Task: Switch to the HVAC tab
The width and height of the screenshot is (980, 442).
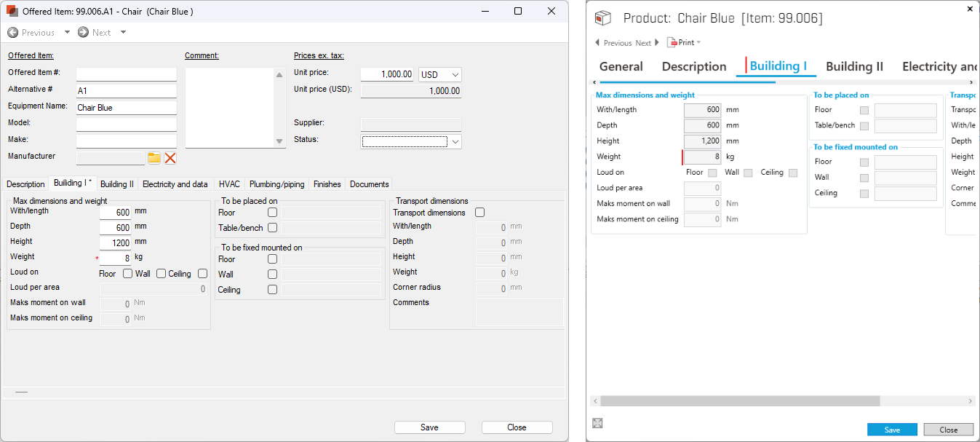Action: (x=229, y=184)
